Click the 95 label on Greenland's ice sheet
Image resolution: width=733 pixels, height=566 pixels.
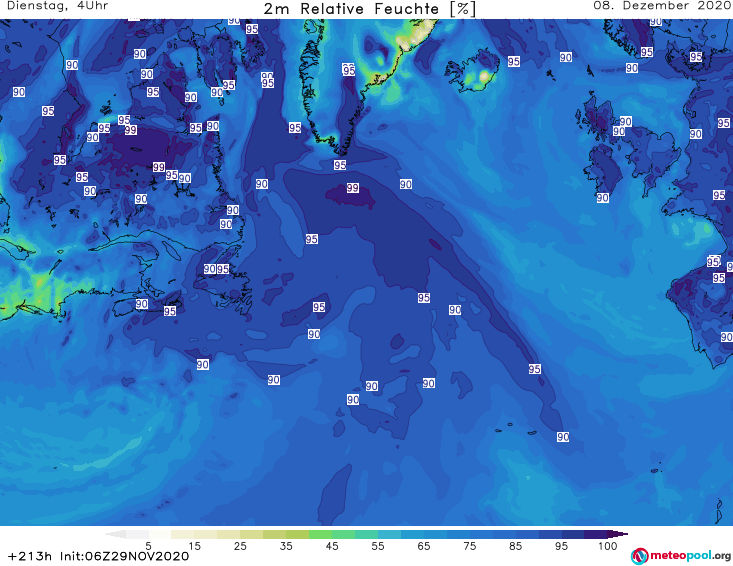[x=349, y=70]
